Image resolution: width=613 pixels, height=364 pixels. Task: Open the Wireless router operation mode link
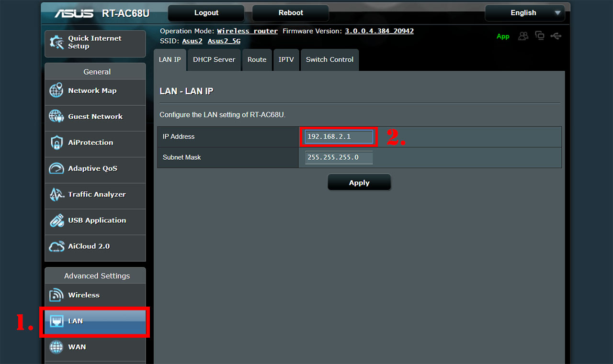(247, 31)
